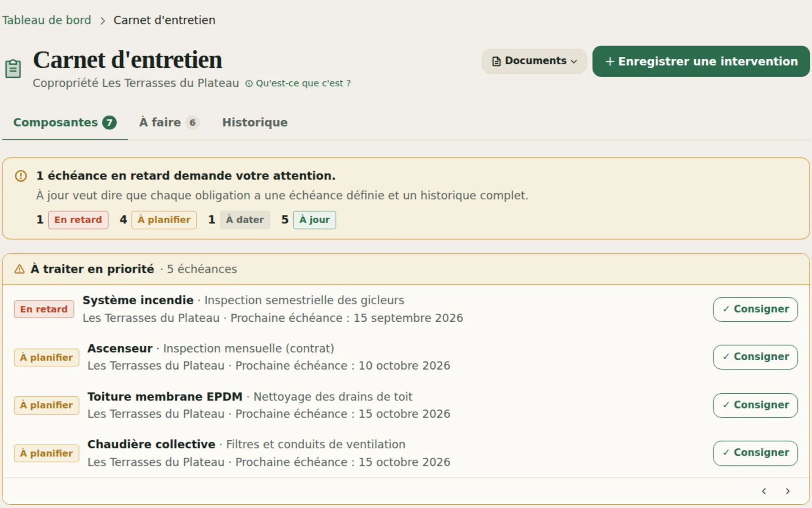Go back to Tableau de bord breadcrumb
The width and height of the screenshot is (812, 508).
point(47,20)
